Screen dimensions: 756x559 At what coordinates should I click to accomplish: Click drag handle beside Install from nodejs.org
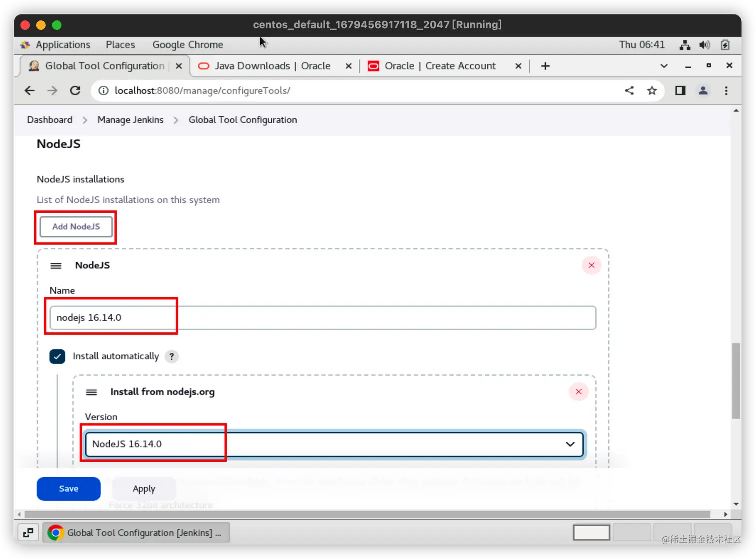(x=91, y=392)
